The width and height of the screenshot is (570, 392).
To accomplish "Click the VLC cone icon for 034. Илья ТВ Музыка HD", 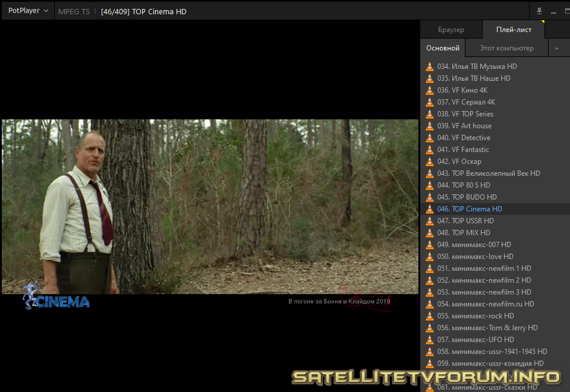I will coord(429,66).
